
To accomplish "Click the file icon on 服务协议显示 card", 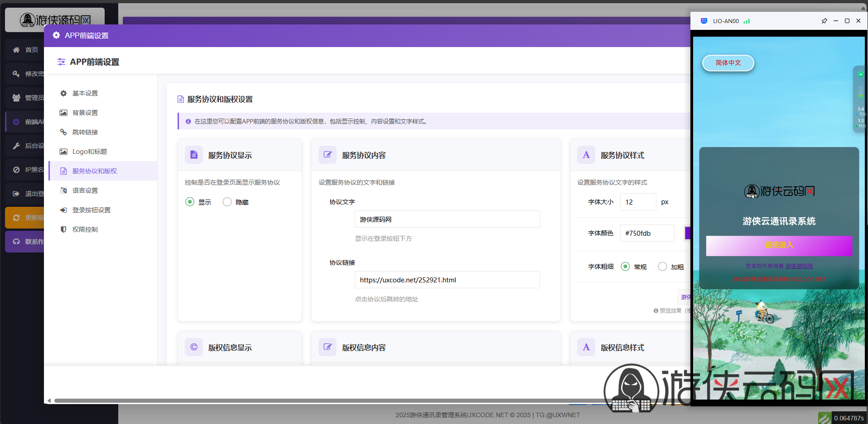I will (x=194, y=155).
